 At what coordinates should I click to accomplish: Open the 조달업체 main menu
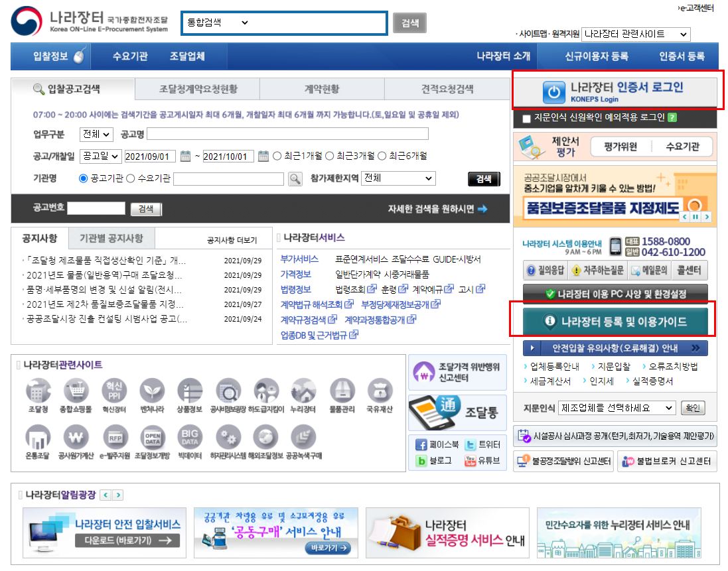[x=187, y=56]
